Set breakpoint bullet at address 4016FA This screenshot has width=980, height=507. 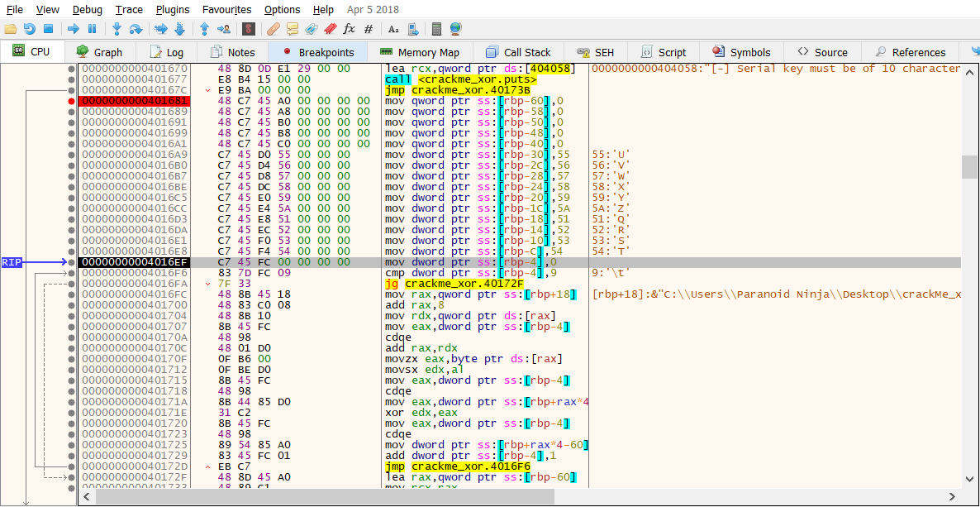[x=74, y=284]
